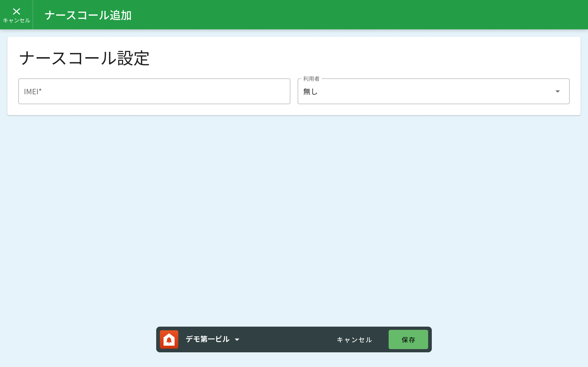Viewport: 588px width, 367px height.
Task: Click the caret icon beside デモ第一ビル
Action: pos(237,339)
